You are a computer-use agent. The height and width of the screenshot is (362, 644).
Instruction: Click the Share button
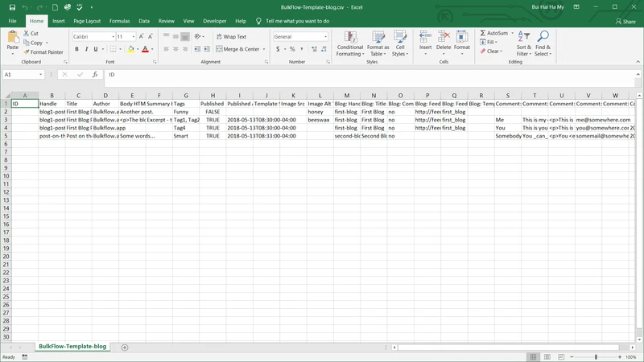[x=625, y=22]
